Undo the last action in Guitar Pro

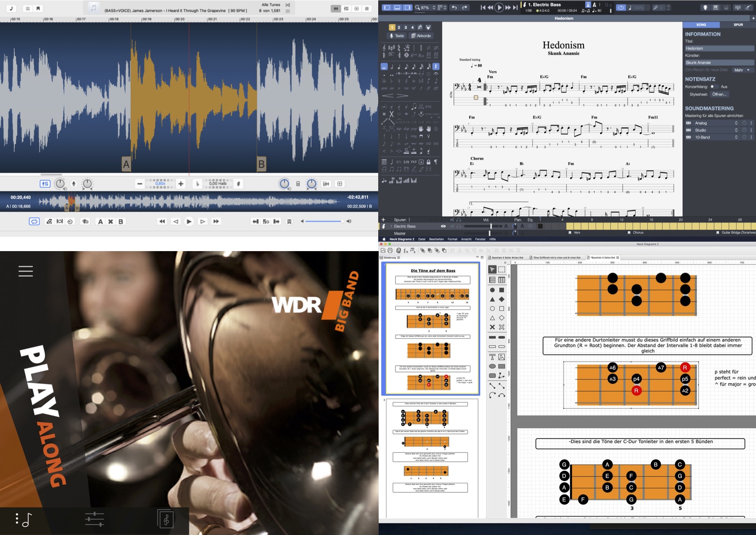(x=454, y=7)
